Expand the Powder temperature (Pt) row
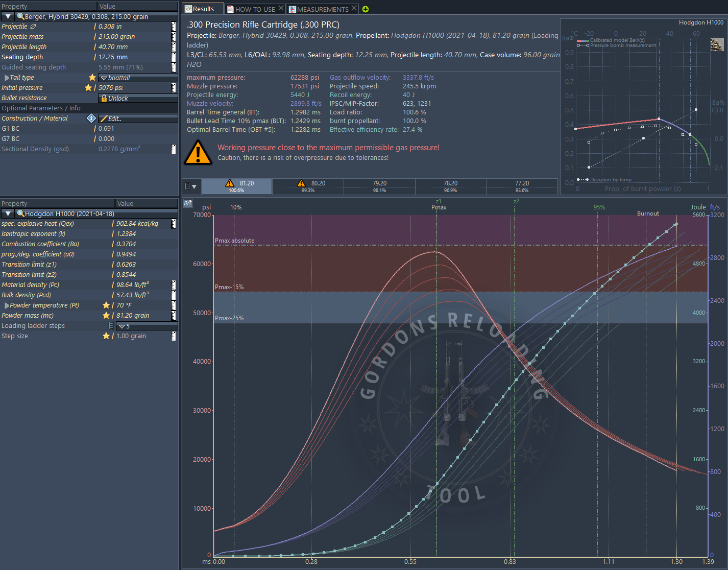Screen dimensions: 728x570 (x=7, y=305)
